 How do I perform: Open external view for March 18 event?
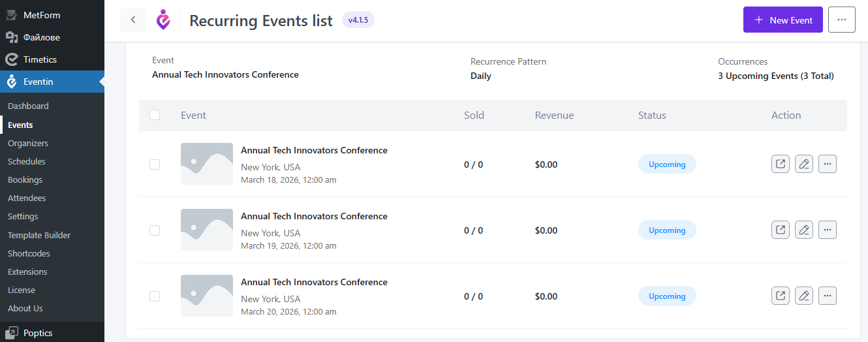tap(780, 164)
